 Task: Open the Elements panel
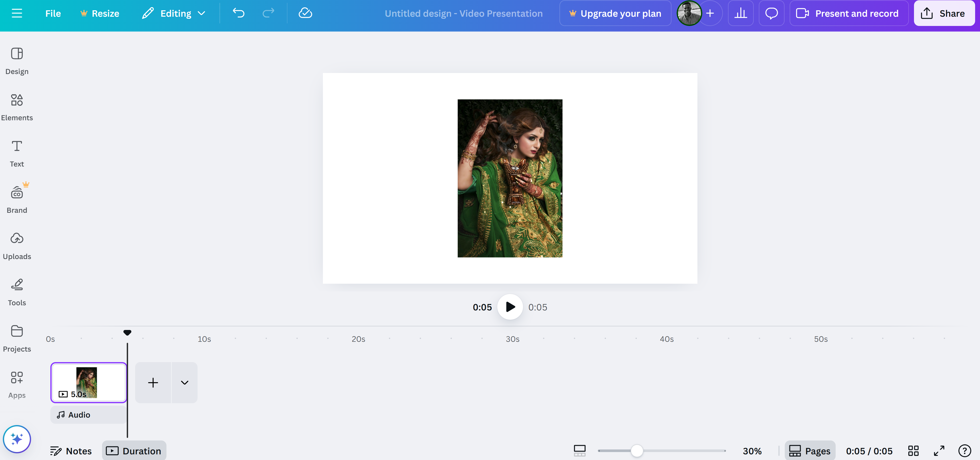tap(17, 107)
